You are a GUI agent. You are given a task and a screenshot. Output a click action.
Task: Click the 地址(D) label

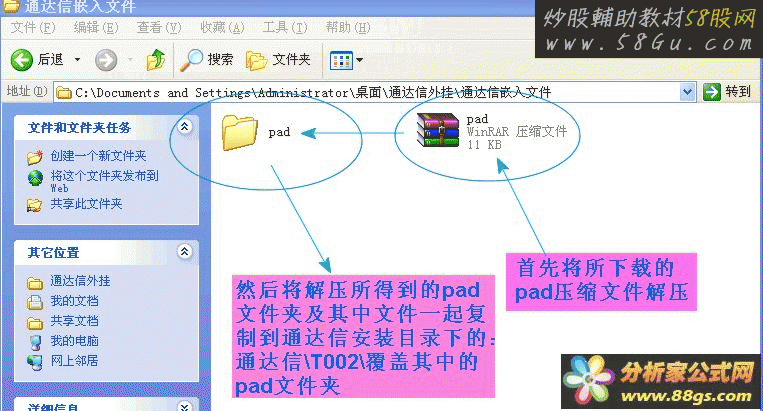tap(27, 91)
